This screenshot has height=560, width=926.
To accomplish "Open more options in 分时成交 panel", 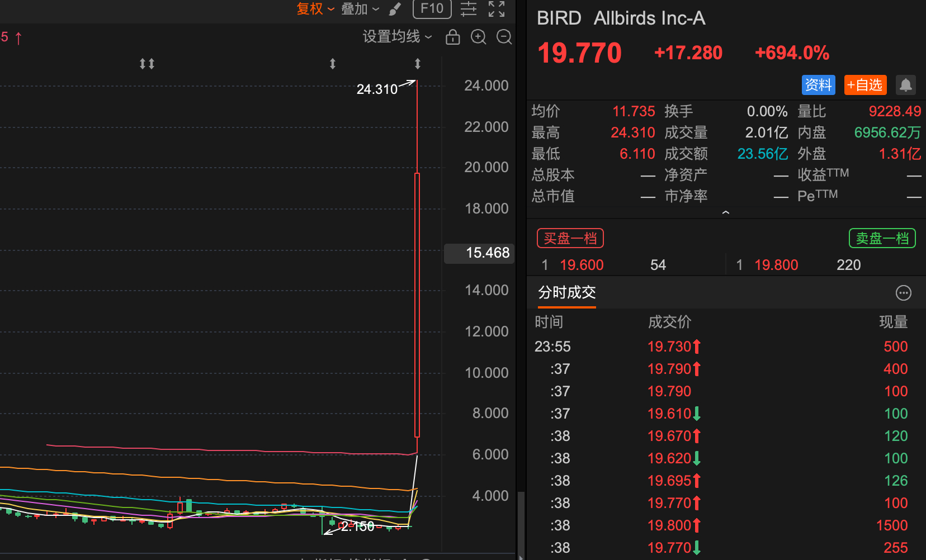I will (904, 293).
